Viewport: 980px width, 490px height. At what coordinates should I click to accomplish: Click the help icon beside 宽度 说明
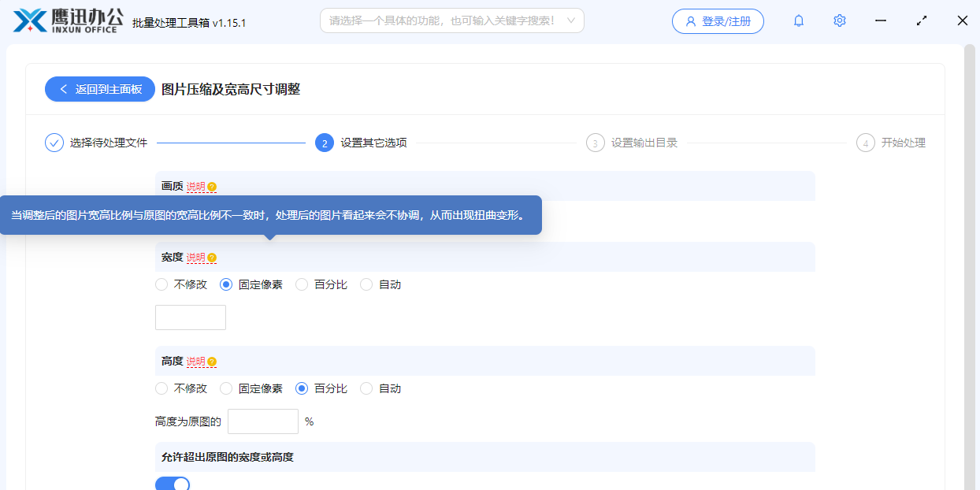pyautogui.click(x=212, y=258)
